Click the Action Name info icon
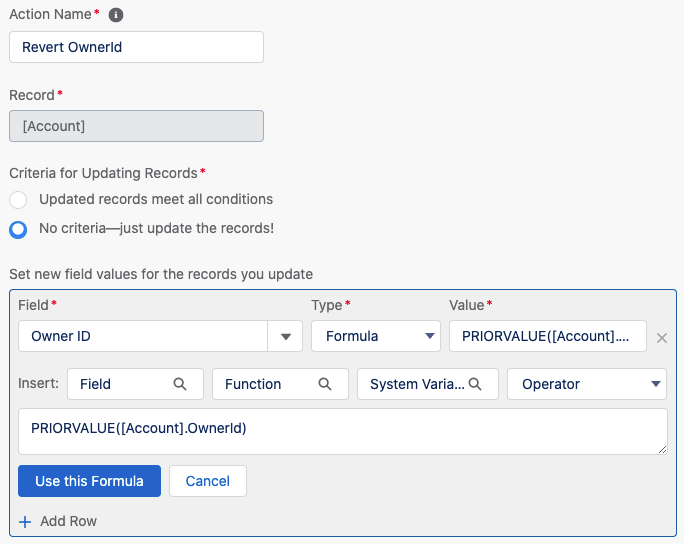Screen dimensions: 684x544 point(116,15)
